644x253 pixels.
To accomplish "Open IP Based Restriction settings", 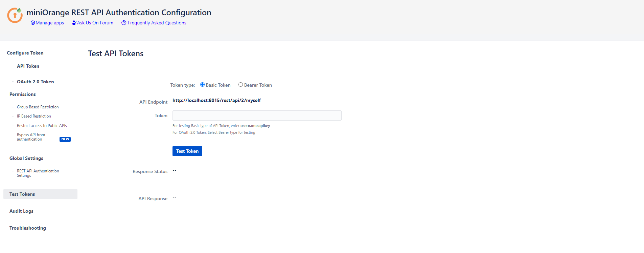I will pos(34,116).
